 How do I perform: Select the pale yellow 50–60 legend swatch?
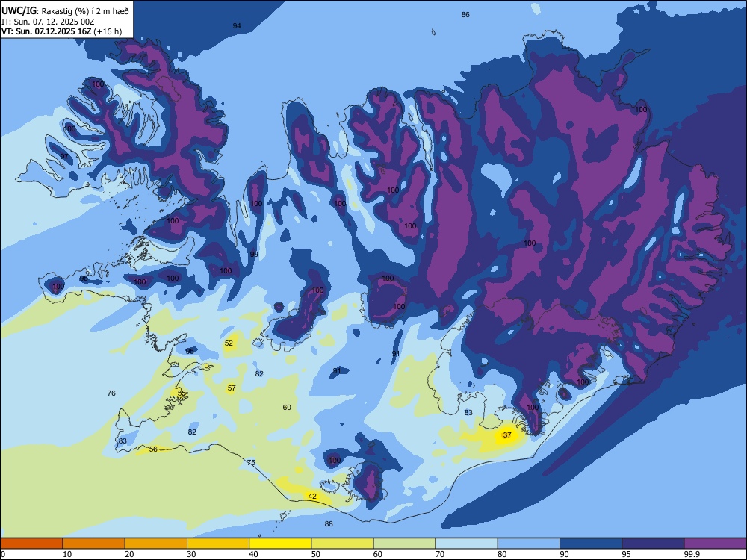tap(343, 544)
